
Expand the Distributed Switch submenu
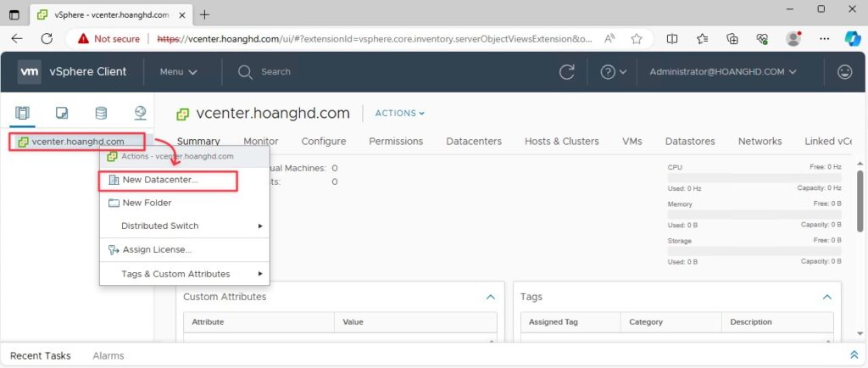coord(184,226)
